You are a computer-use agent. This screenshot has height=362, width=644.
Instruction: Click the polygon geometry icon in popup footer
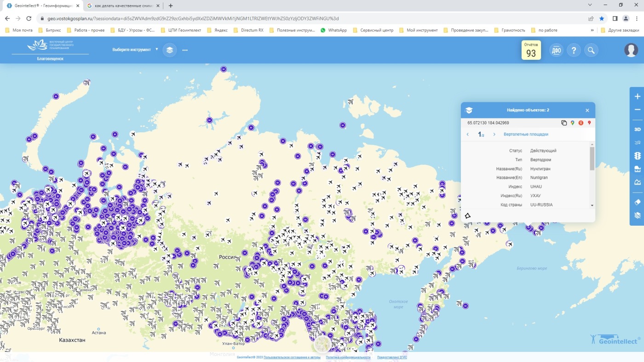(468, 216)
